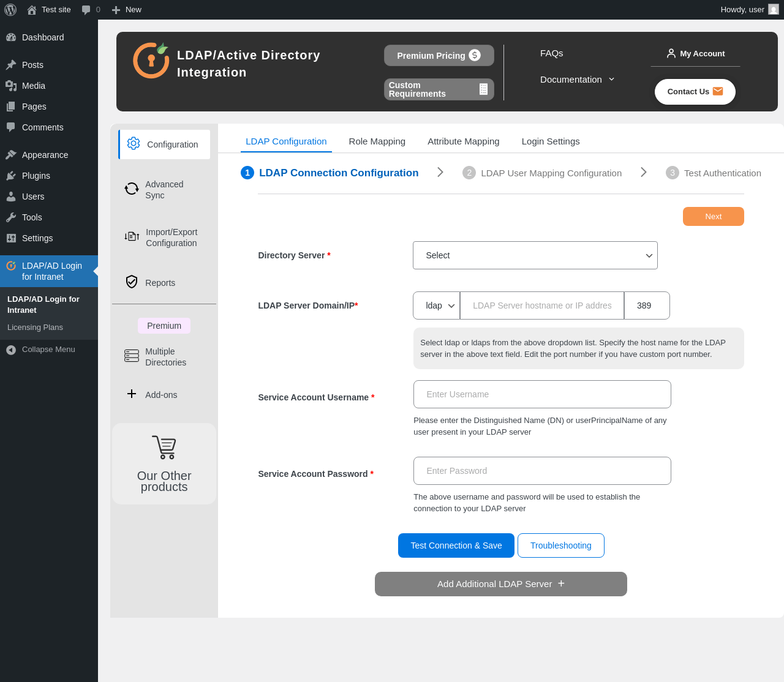784x682 pixels.
Task: Click the port number field showing 389
Action: (x=647, y=305)
